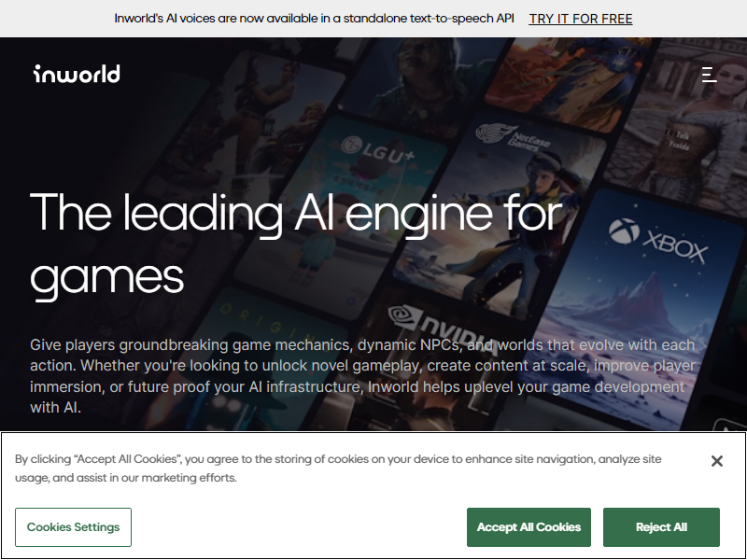
Task: Open the hamburger navigation menu
Action: tap(710, 75)
